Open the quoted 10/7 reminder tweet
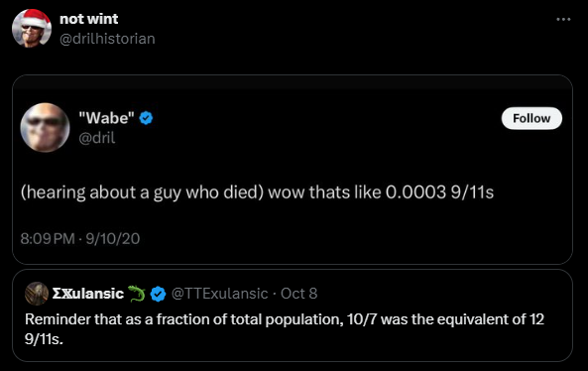This screenshot has width=588, height=371. (293, 315)
